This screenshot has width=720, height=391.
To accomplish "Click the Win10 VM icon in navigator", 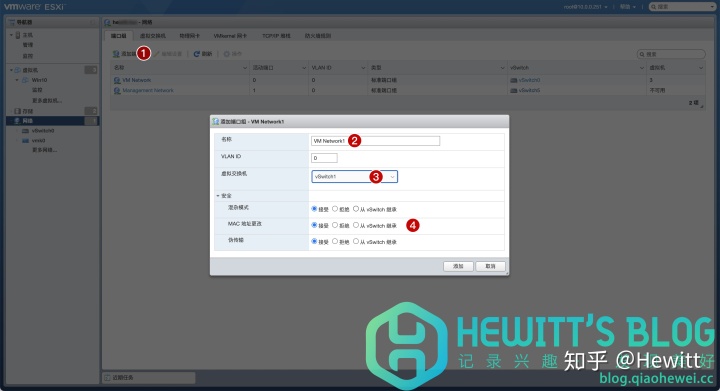I will coord(25,80).
